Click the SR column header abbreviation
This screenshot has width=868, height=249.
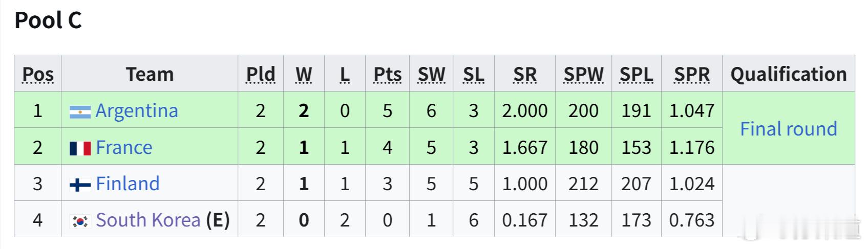point(525,74)
